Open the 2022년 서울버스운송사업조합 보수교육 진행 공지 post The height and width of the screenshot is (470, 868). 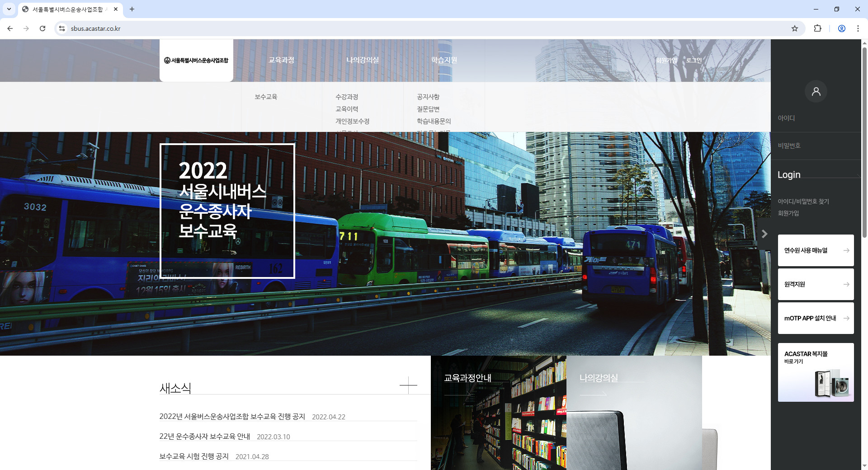point(232,417)
